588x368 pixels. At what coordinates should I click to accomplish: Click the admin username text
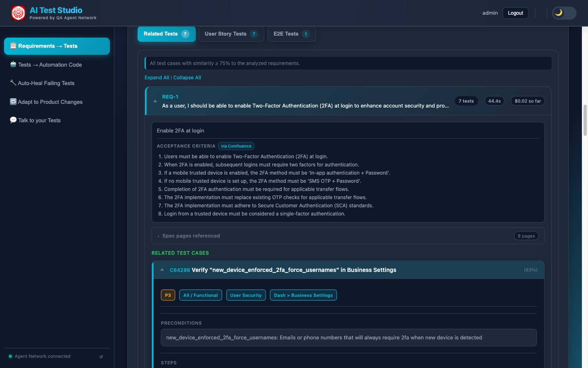[x=490, y=13]
